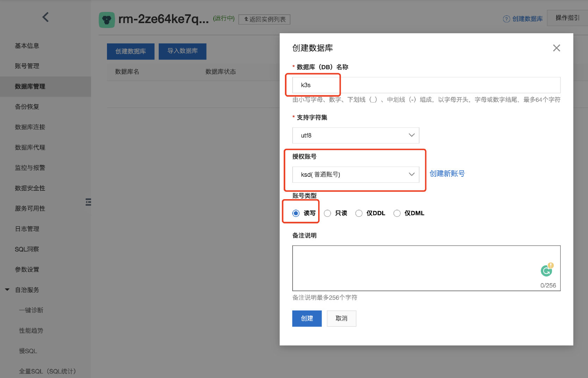Open SQL洞察 in the sidebar
588x378 pixels.
click(27, 249)
